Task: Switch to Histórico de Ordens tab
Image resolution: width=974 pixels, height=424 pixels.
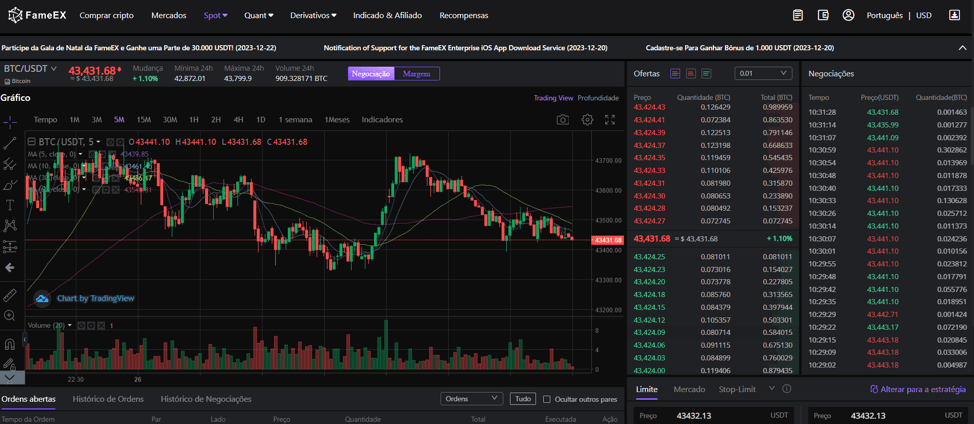Action: click(x=108, y=399)
